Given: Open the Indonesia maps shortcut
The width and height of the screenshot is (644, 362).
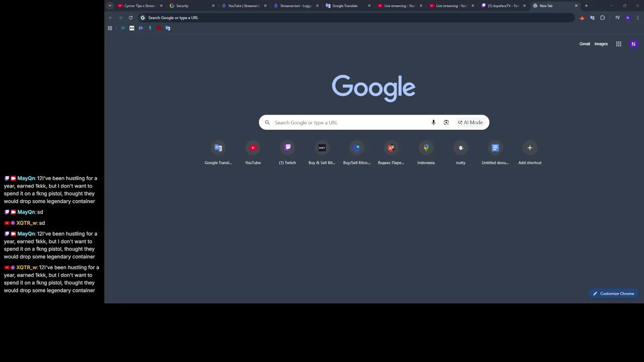Looking at the screenshot, I should [426, 153].
